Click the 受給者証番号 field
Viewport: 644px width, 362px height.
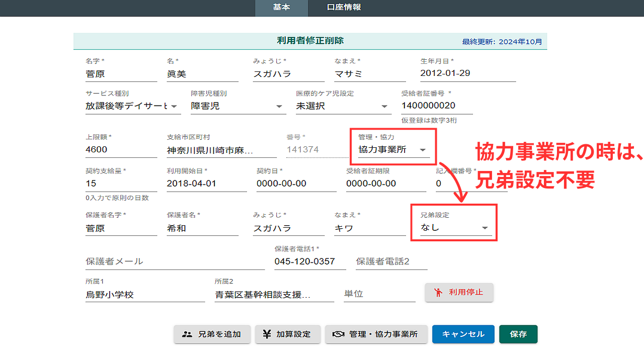[x=436, y=106]
